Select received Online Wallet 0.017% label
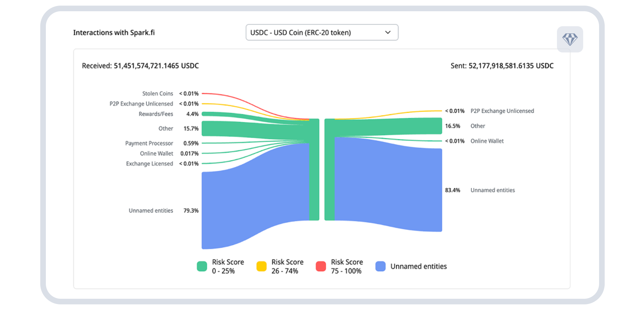Viewport: 644px width, 310px height. pyautogui.click(x=156, y=154)
